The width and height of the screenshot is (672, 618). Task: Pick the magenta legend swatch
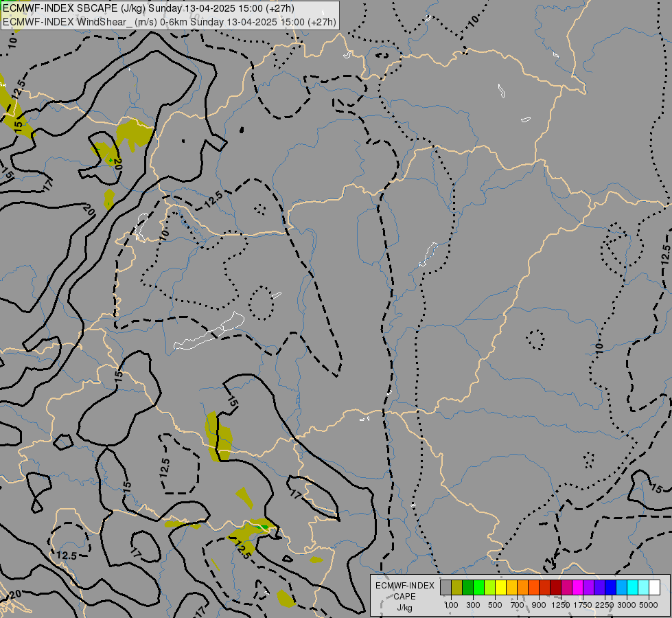578,587
